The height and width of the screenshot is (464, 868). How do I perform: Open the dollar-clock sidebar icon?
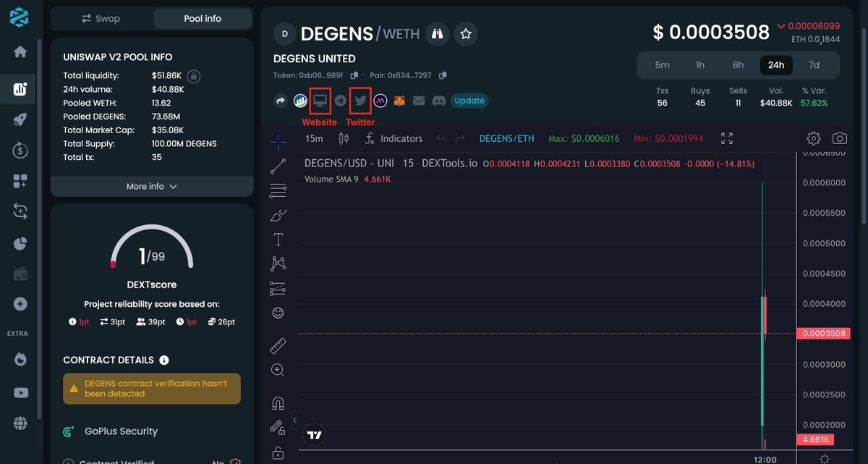20,151
